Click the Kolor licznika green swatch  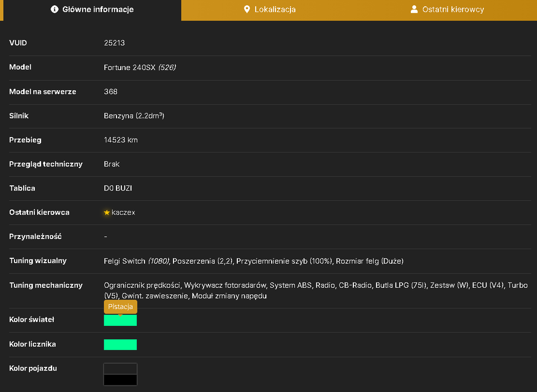click(x=120, y=345)
